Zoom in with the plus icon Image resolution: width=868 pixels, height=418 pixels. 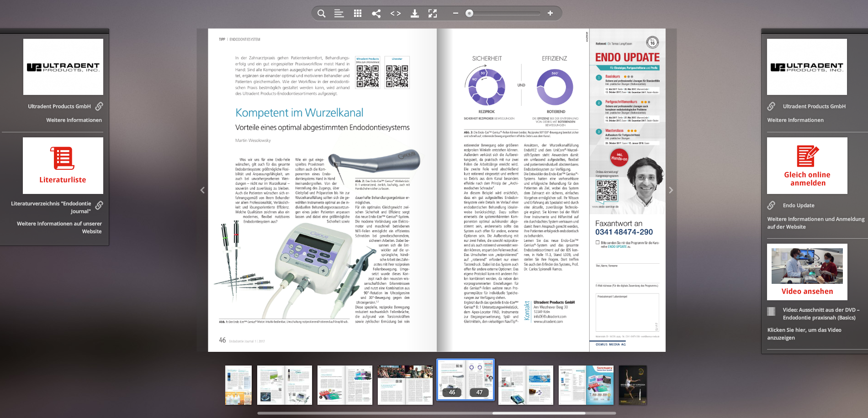click(550, 13)
